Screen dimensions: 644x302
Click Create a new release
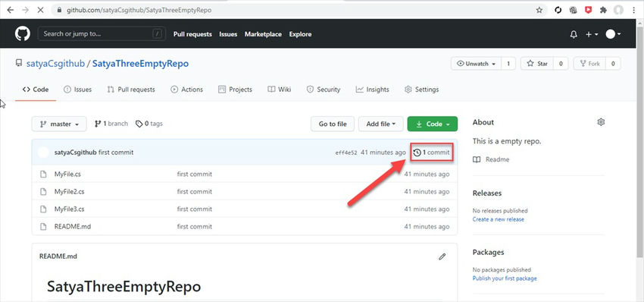[499, 219]
